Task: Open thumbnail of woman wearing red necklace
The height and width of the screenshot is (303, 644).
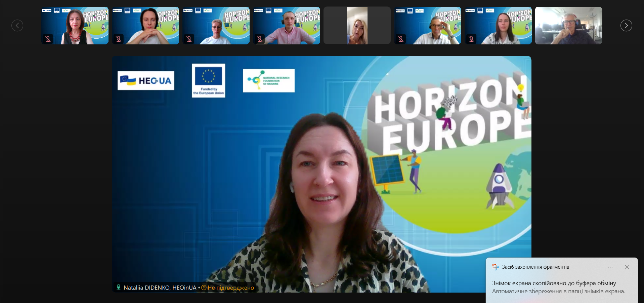Action: pos(75,26)
